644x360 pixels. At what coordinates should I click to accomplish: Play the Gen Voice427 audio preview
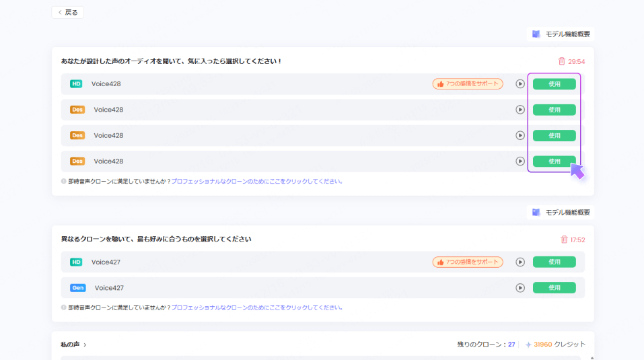coord(520,288)
